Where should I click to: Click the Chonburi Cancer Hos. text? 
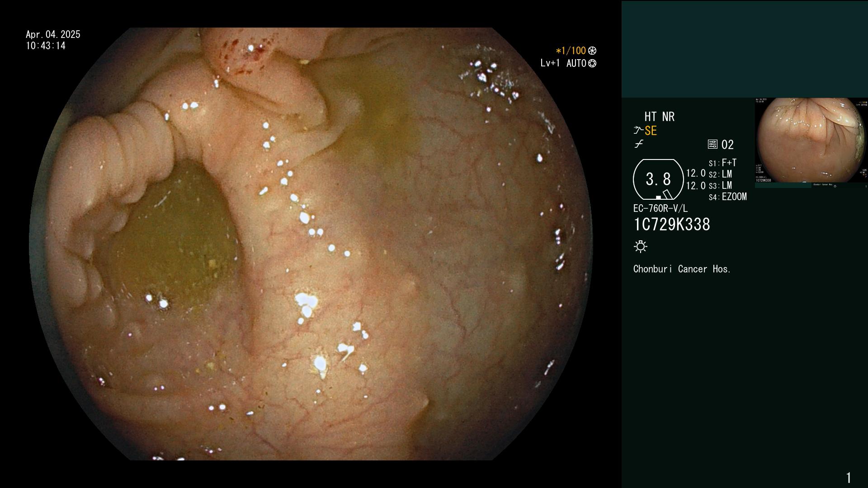(x=682, y=269)
